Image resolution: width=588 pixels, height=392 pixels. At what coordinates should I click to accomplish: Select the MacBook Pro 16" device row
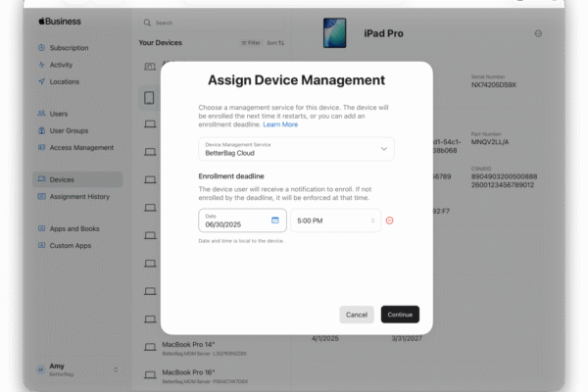(214, 376)
